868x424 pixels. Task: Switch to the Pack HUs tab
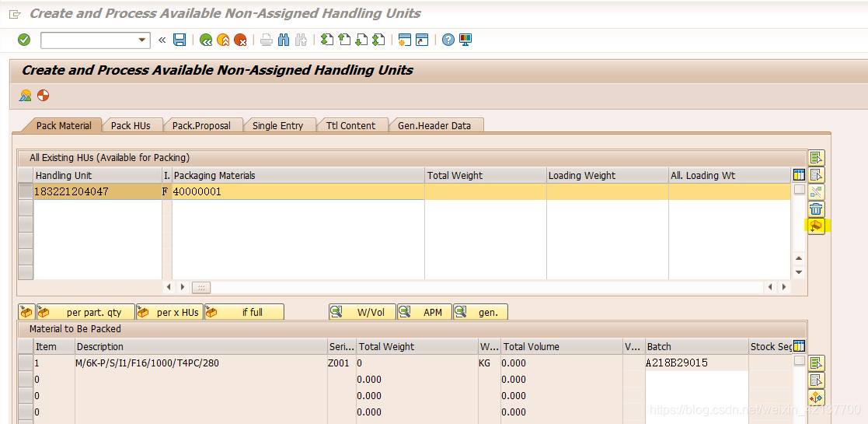[131, 126]
